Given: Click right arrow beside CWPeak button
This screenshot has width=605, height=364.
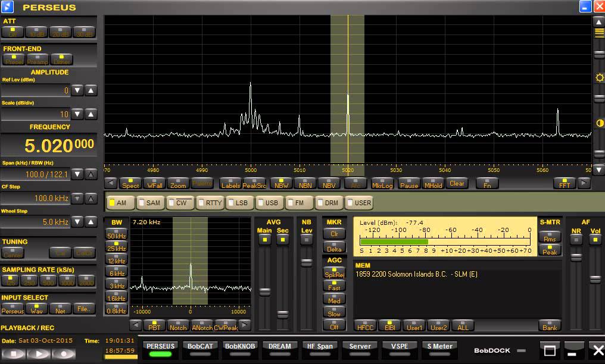Looking at the screenshot, I should pyautogui.click(x=244, y=325).
